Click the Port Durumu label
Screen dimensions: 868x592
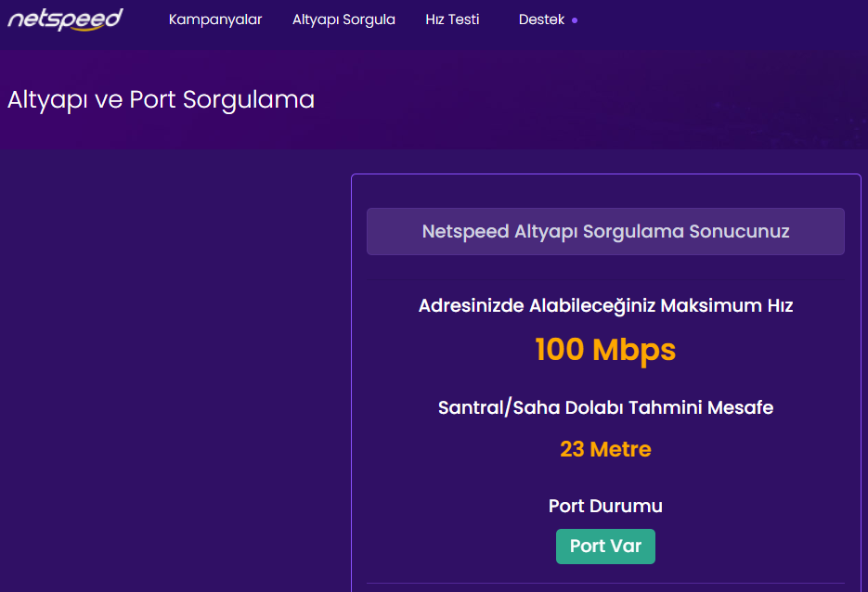pyautogui.click(x=605, y=506)
